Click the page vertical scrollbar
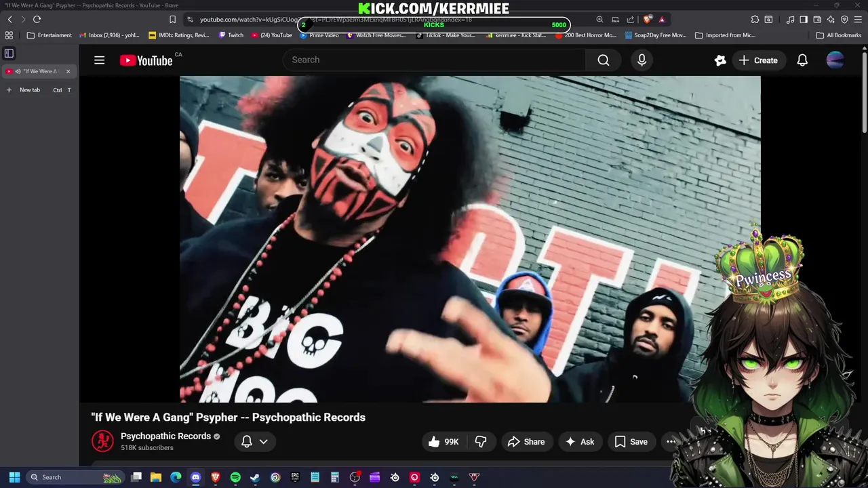Screen dimensions: 868x488 pyautogui.click(x=864, y=91)
